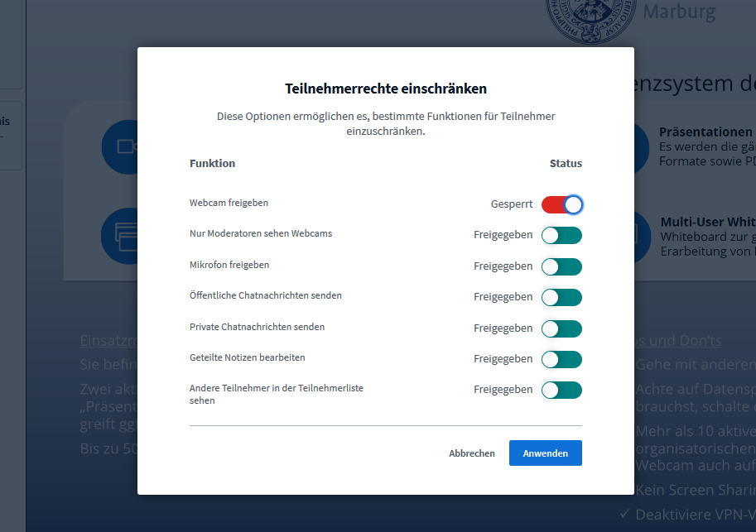The image size is (756, 532).
Task: Click the Teilnehmerrechte einschränken dialog title
Action: 386,89
